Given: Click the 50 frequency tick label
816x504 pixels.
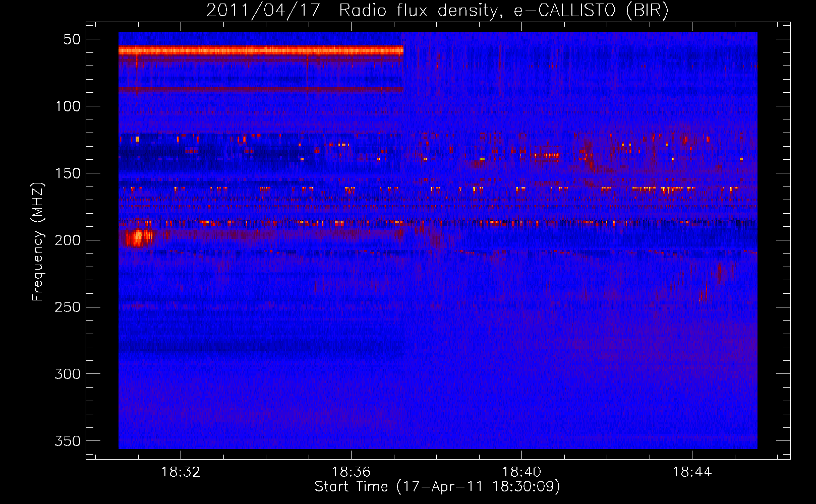Looking at the screenshot, I should (x=72, y=39).
